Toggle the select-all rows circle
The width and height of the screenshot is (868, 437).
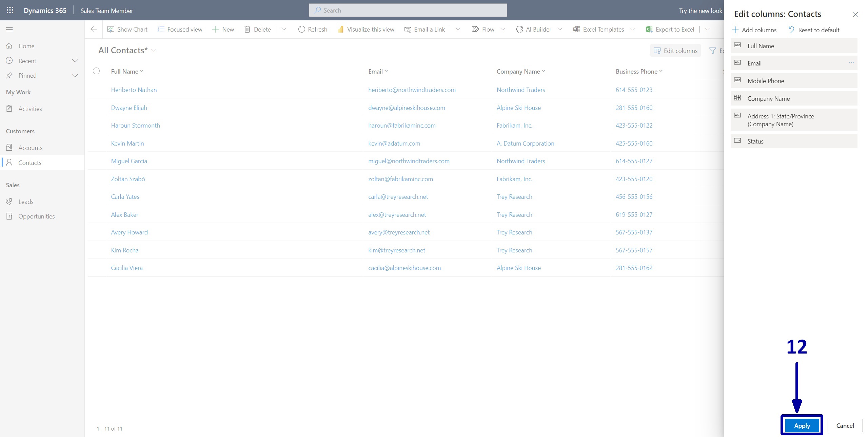point(96,71)
